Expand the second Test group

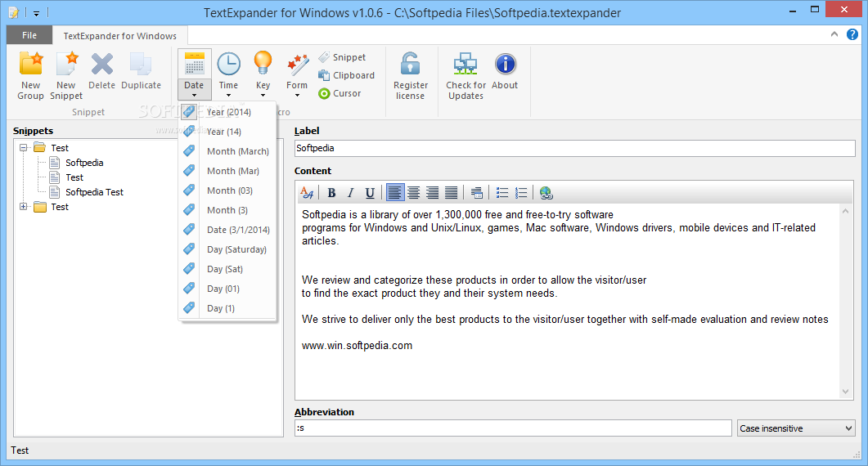click(23, 207)
